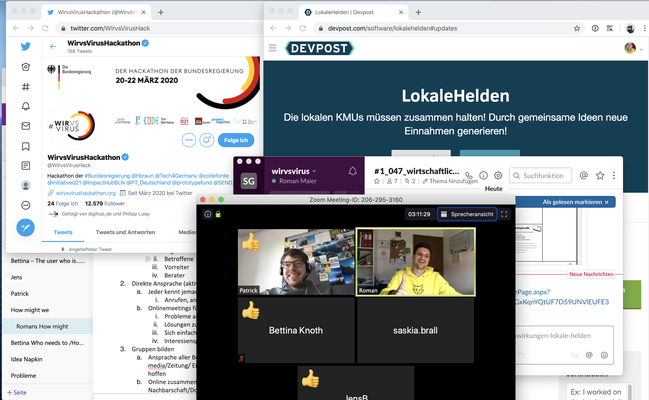This screenshot has width=649, height=400.
Task: Open Chrome menu three dots in Devpost window
Action: click(644, 28)
